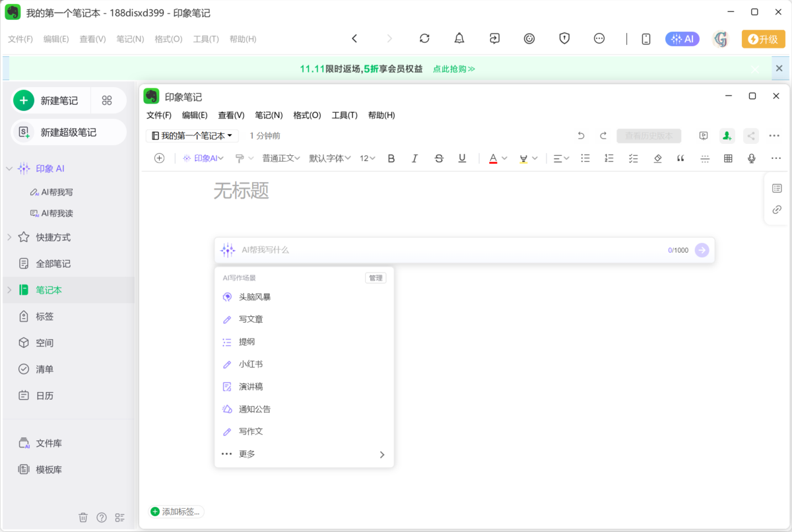Toggle bold formatting

[391, 158]
